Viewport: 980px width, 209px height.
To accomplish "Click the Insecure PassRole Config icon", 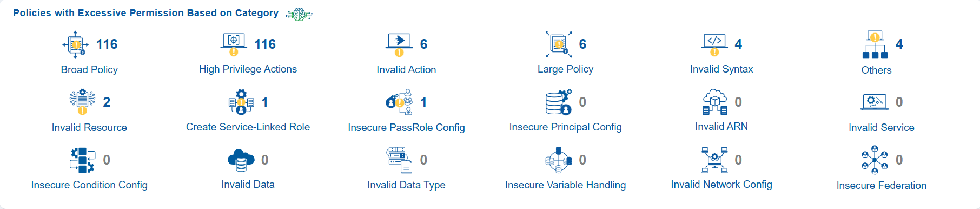I will coord(400,102).
